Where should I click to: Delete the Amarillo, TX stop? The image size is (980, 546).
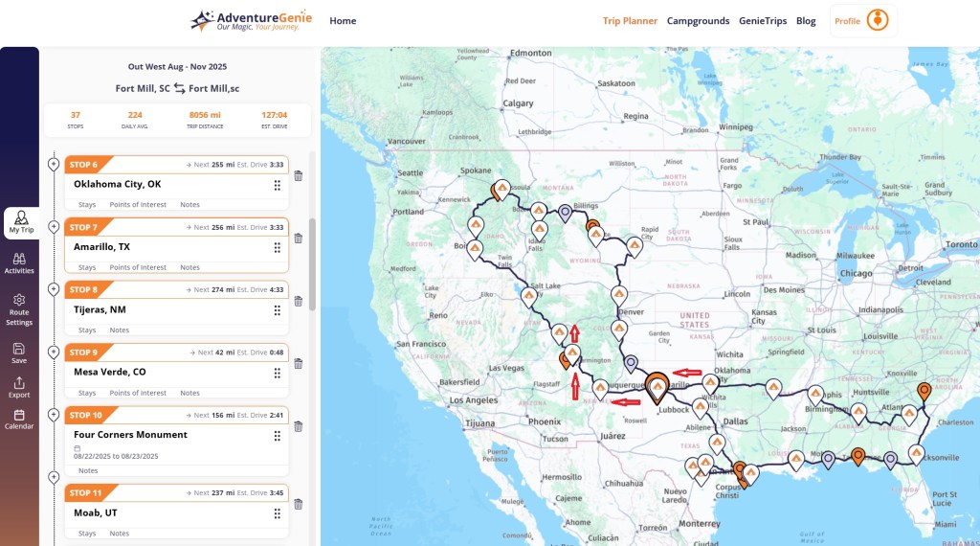pyautogui.click(x=298, y=239)
